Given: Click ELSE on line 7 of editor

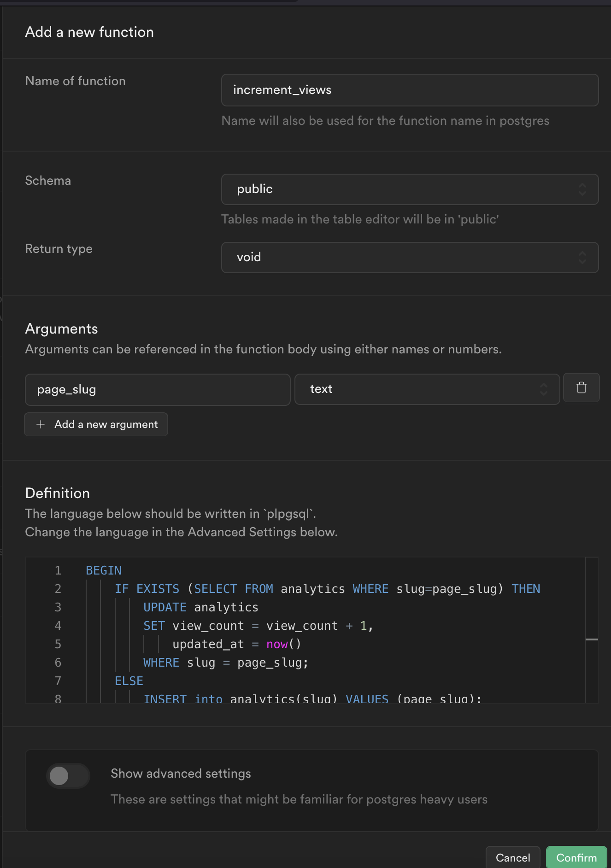Looking at the screenshot, I should (129, 681).
